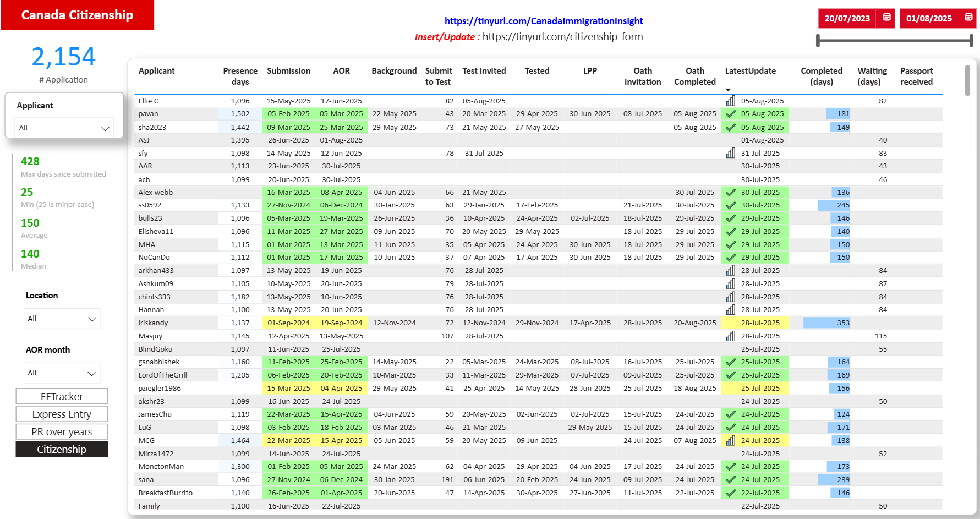Click the checkmark icon in Alex webb row

click(x=731, y=193)
